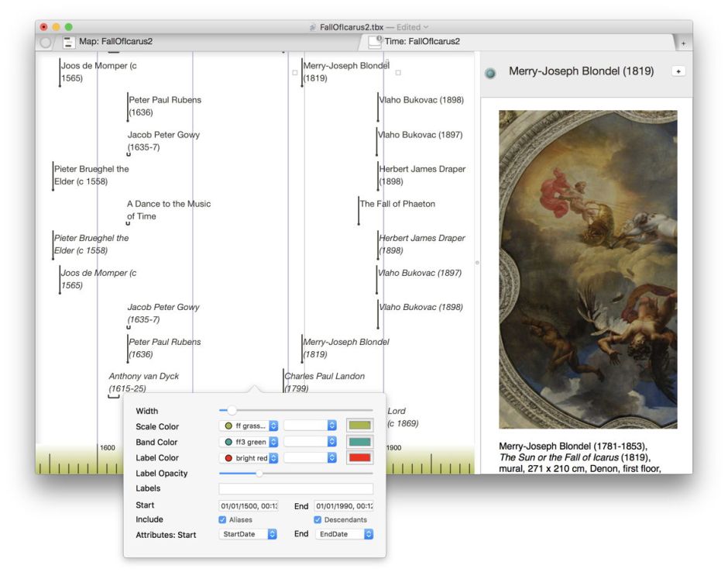Click the teal badge beside the Merry-Joseph Blondel title
728x579 pixels.
(x=490, y=73)
